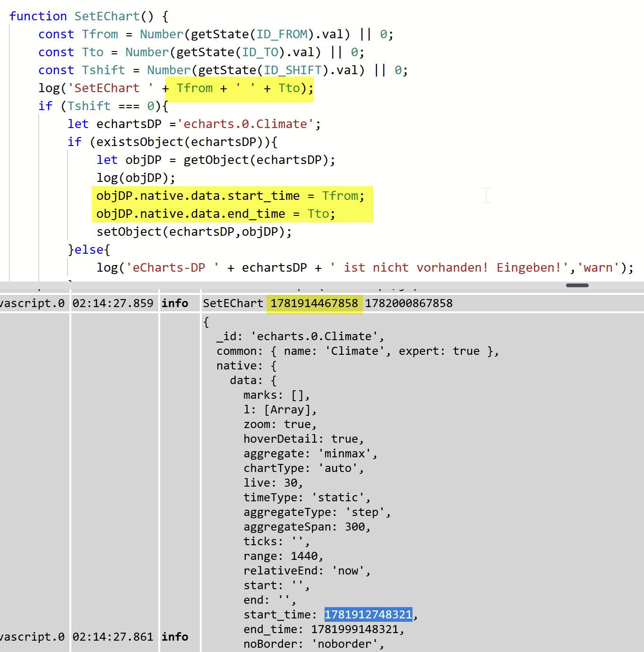Click the panel splitter handle above the log

point(577,285)
